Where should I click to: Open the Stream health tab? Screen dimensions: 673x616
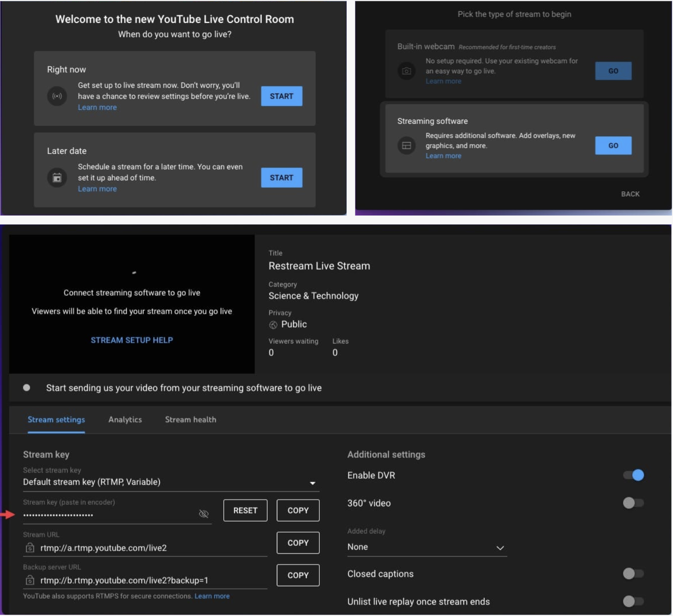pyautogui.click(x=190, y=420)
